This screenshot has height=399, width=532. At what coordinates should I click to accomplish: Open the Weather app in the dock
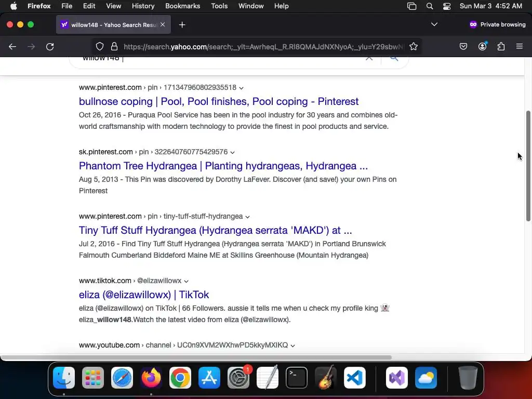pos(426,378)
